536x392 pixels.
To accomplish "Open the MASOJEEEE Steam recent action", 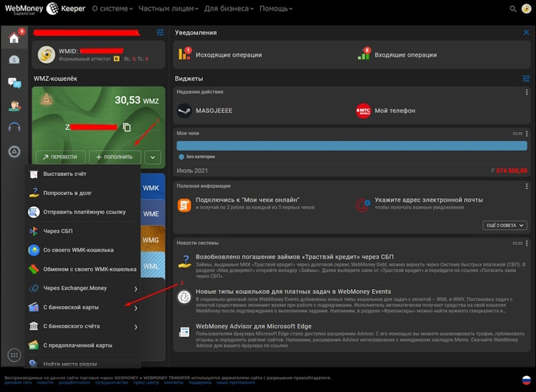I will tap(205, 111).
